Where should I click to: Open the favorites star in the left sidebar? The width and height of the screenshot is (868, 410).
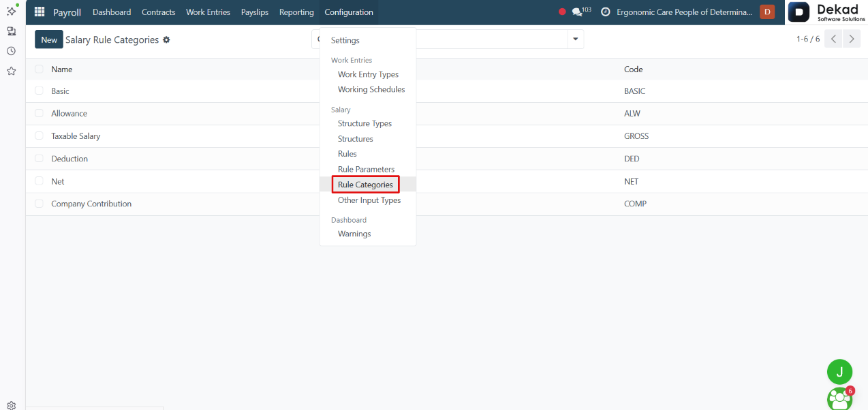pos(12,71)
